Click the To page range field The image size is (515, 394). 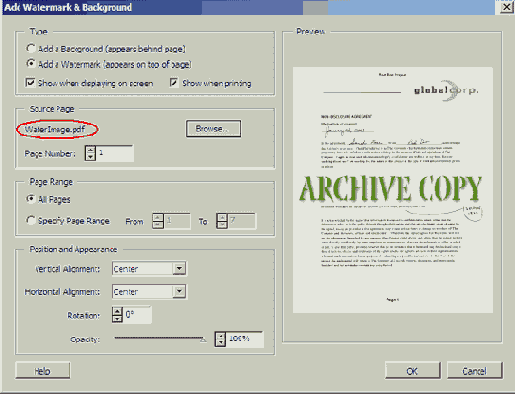coord(242,221)
